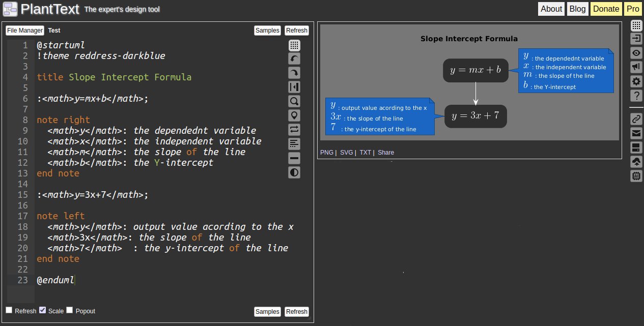The height and width of the screenshot is (326, 644).
Task: Open the megaphone announcements icon
Action: pos(636,67)
